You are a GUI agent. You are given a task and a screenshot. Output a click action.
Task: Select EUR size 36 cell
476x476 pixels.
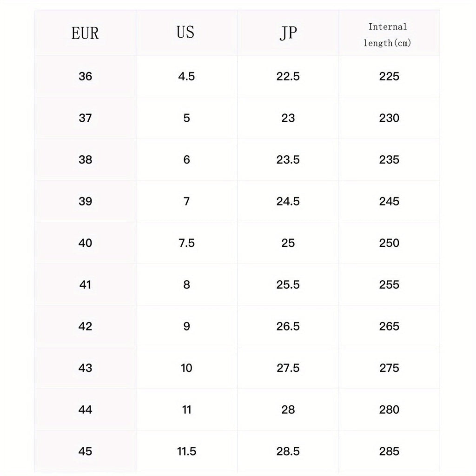(85, 76)
